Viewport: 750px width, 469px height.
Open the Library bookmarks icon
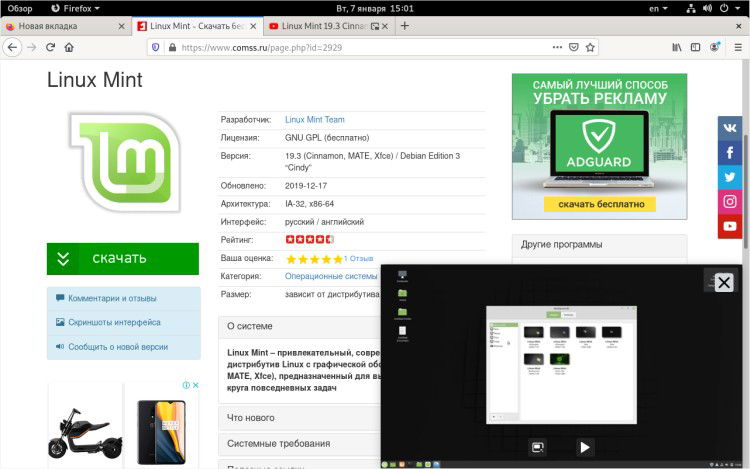click(677, 47)
